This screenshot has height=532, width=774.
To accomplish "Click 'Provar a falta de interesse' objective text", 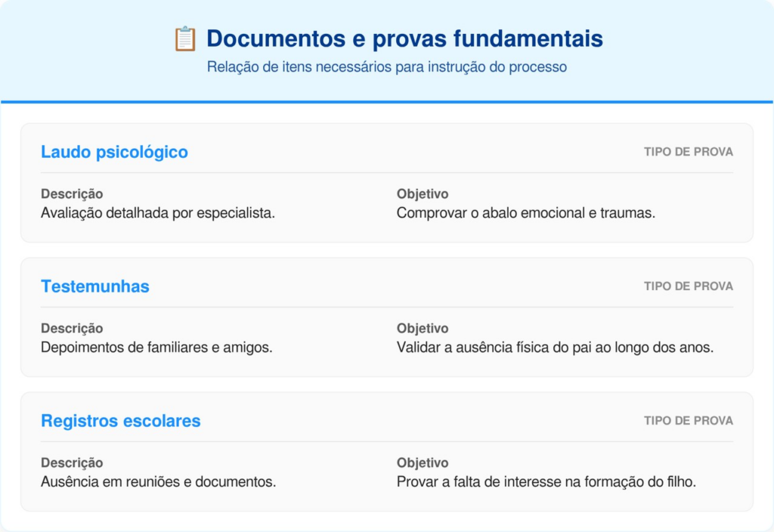I will pyautogui.click(x=546, y=482).
